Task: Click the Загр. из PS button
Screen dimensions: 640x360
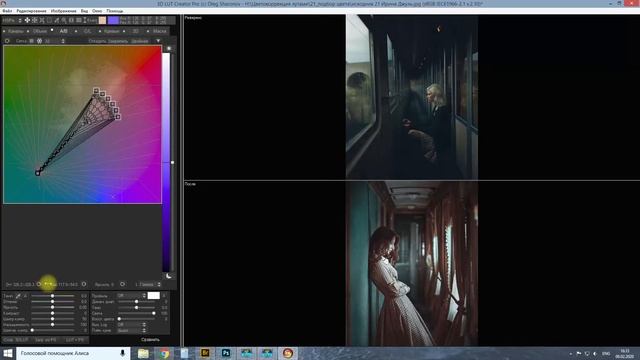Action: (x=45, y=340)
